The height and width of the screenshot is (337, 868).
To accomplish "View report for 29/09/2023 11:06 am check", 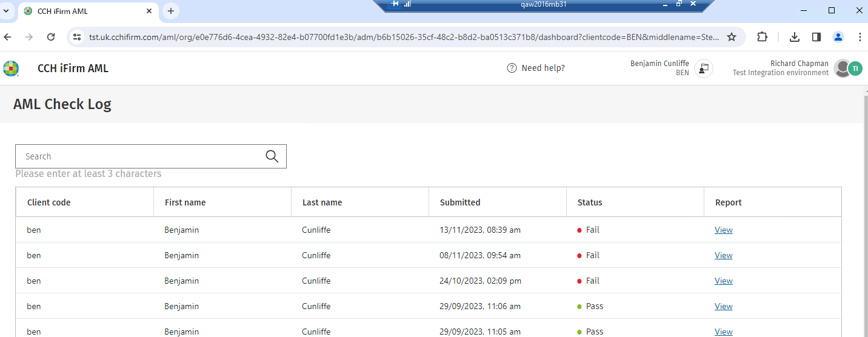I will [x=723, y=307].
